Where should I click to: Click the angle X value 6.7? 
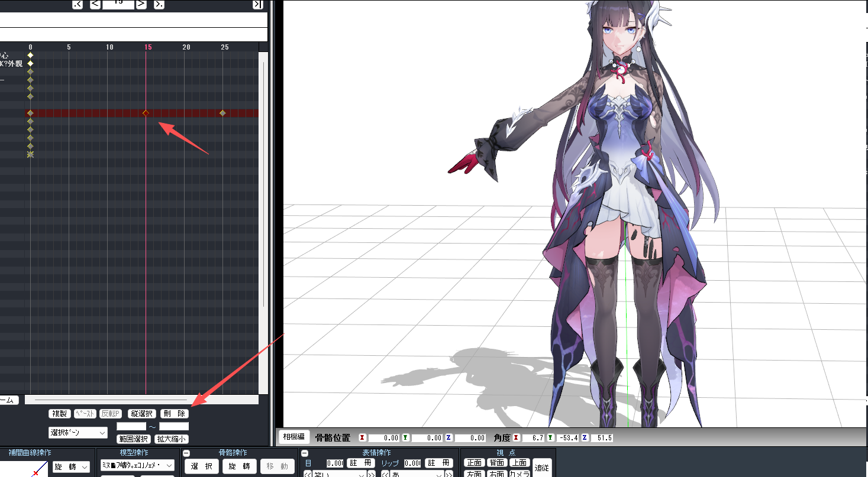(533, 438)
